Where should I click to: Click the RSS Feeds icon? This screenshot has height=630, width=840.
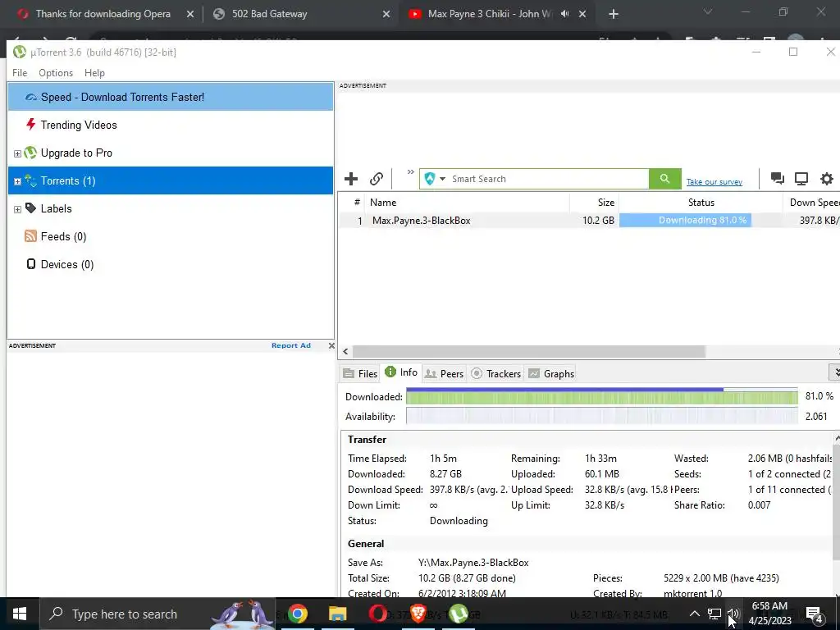pyautogui.click(x=30, y=236)
